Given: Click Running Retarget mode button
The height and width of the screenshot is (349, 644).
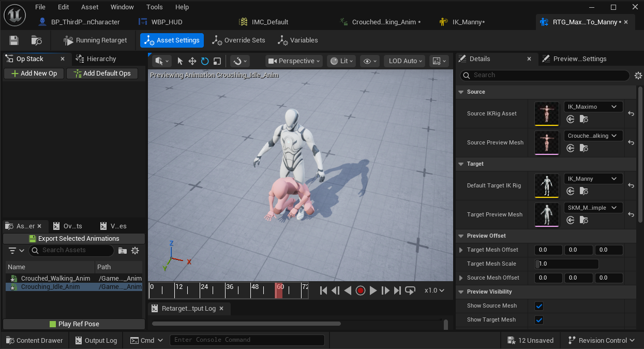Looking at the screenshot, I should point(95,40).
